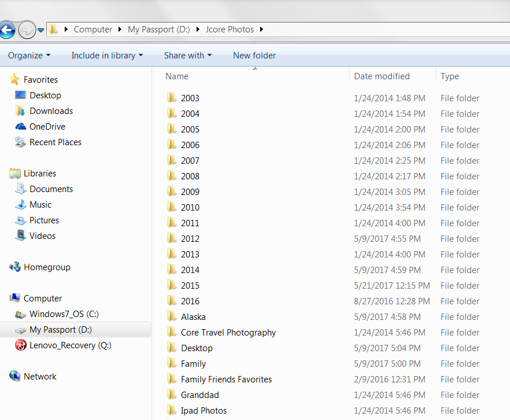Open Desktop in Favorites
Viewport: 510px width, 420px height.
pyautogui.click(x=45, y=95)
